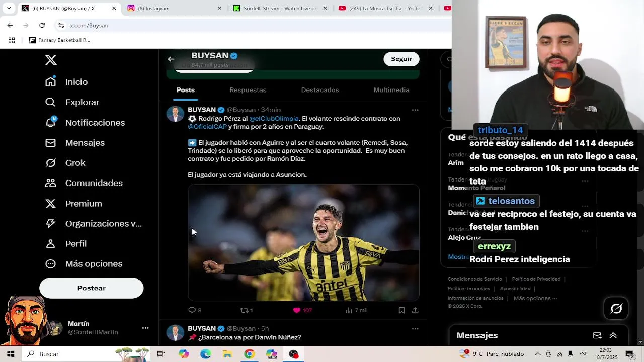Switch to Instagram browser tab
The image size is (644, 362).
pyautogui.click(x=174, y=8)
